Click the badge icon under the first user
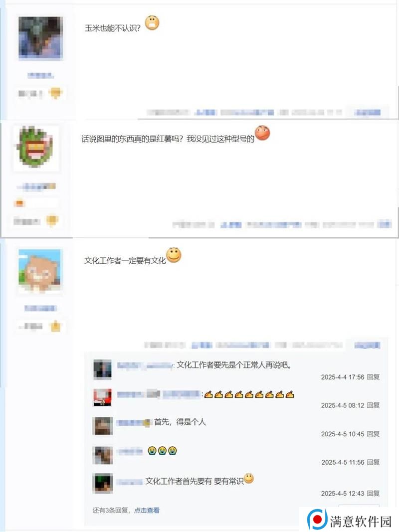This screenshot has height=532, width=399. click(55, 93)
